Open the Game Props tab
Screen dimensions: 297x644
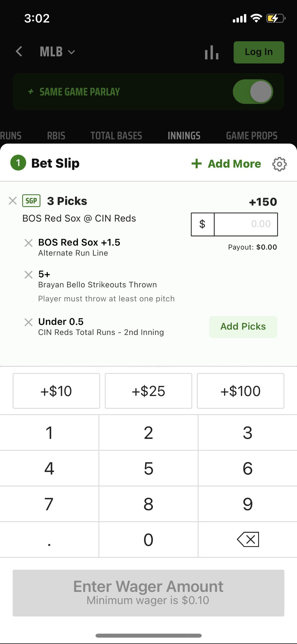(x=251, y=136)
